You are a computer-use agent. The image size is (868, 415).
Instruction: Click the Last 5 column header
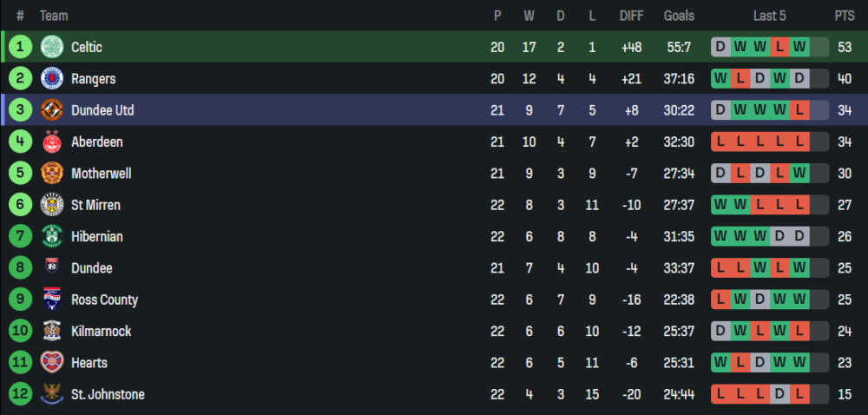(x=768, y=16)
